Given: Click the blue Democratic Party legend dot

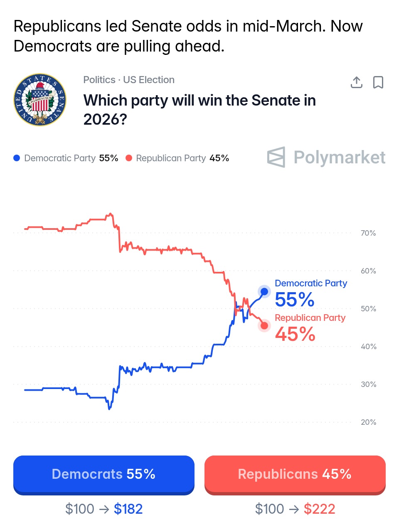Looking at the screenshot, I should [17, 158].
